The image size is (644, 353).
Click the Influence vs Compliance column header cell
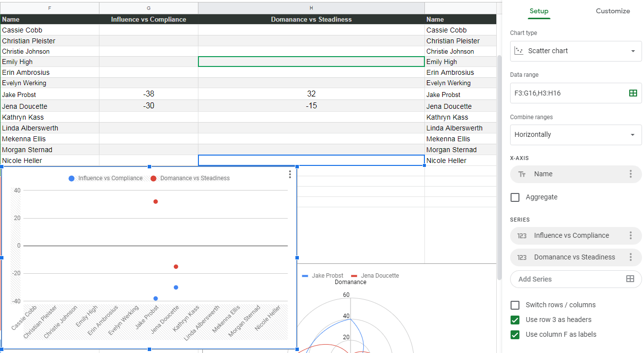pyautogui.click(x=149, y=19)
